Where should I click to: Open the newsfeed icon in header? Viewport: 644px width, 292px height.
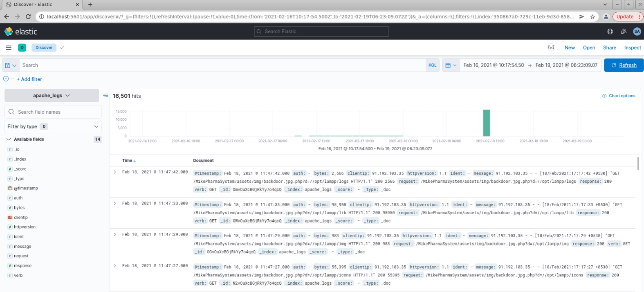pos(624,31)
